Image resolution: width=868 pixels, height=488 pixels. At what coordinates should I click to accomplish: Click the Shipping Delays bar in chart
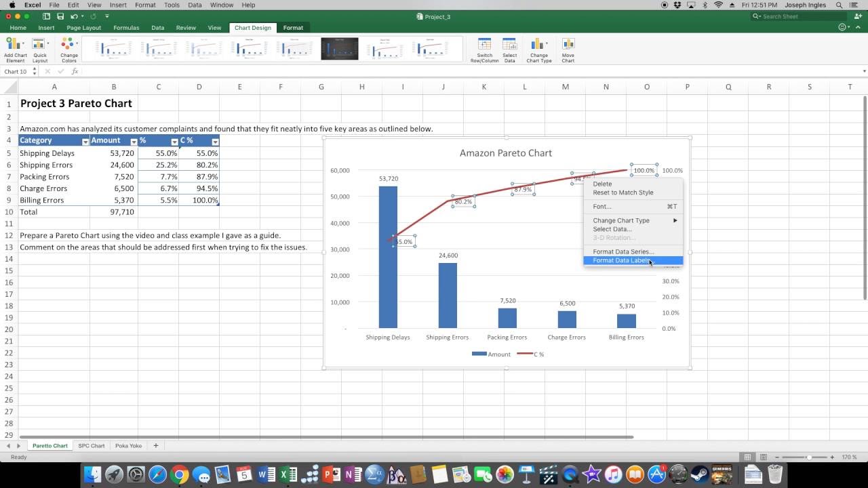pyautogui.click(x=388, y=257)
